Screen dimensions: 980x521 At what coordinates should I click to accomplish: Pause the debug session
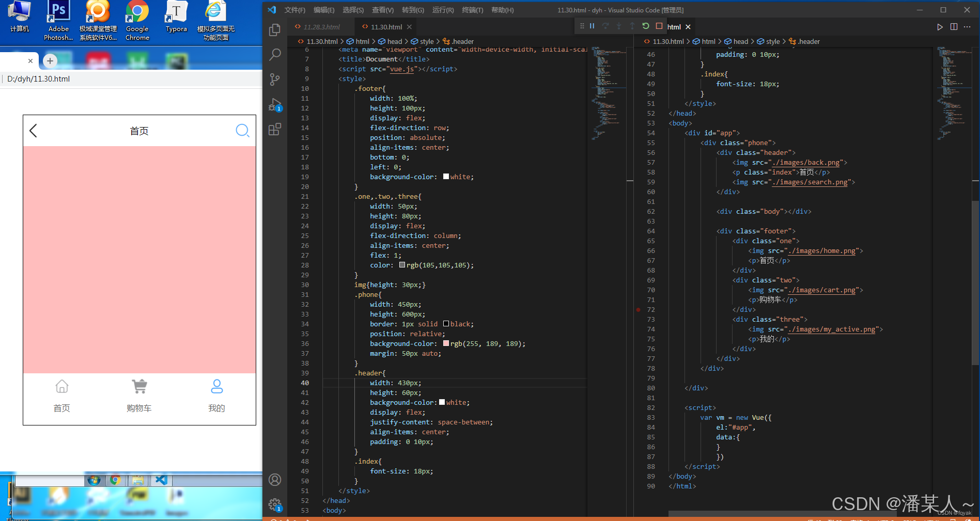593,26
